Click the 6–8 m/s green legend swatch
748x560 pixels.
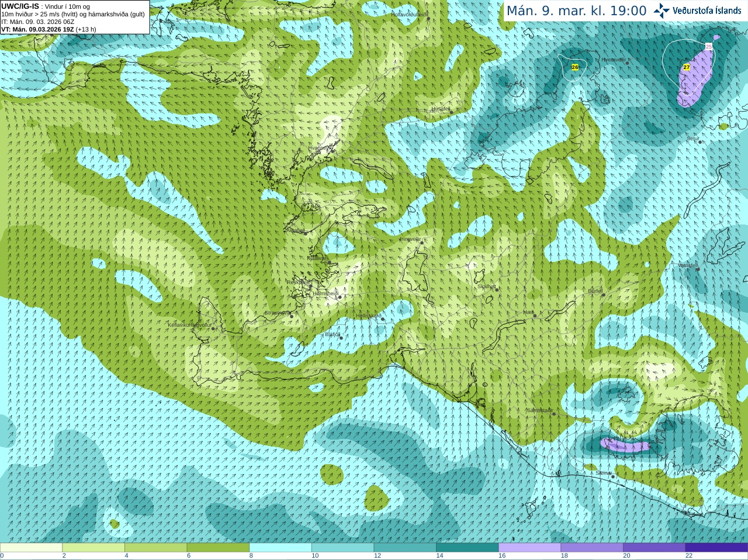[218, 548]
